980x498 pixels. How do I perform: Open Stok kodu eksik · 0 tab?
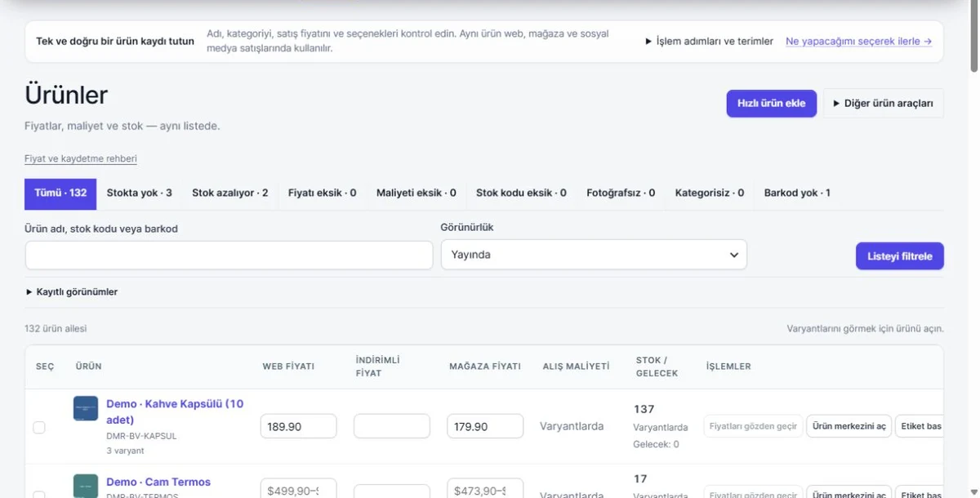(x=522, y=193)
